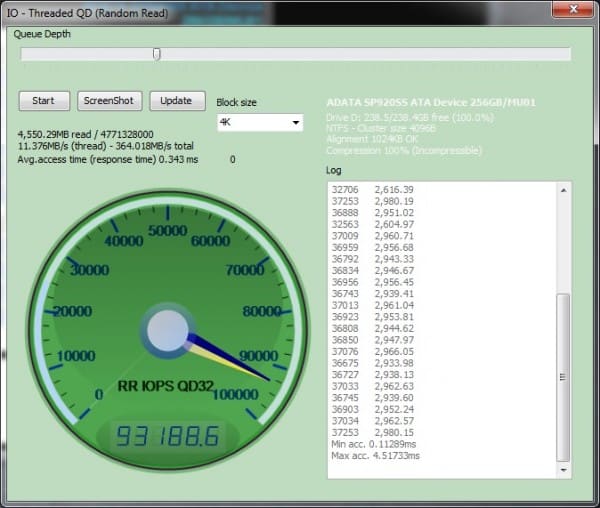
Task: Click the ADATA SP920SS device name text
Action: point(431,103)
